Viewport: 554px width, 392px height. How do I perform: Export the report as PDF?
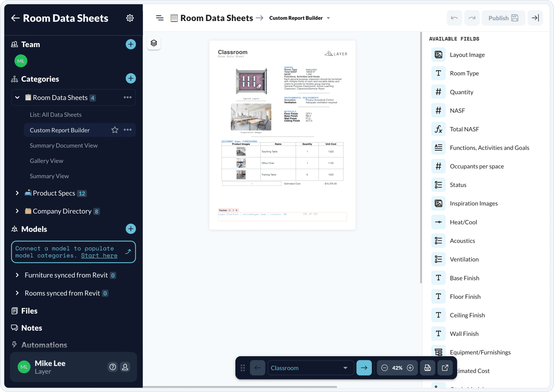pos(427,368)
